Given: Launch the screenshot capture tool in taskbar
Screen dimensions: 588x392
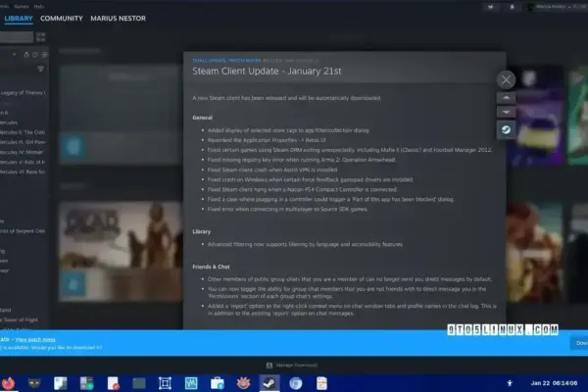Looking at the screenshot, I should (x=165, y=383).
